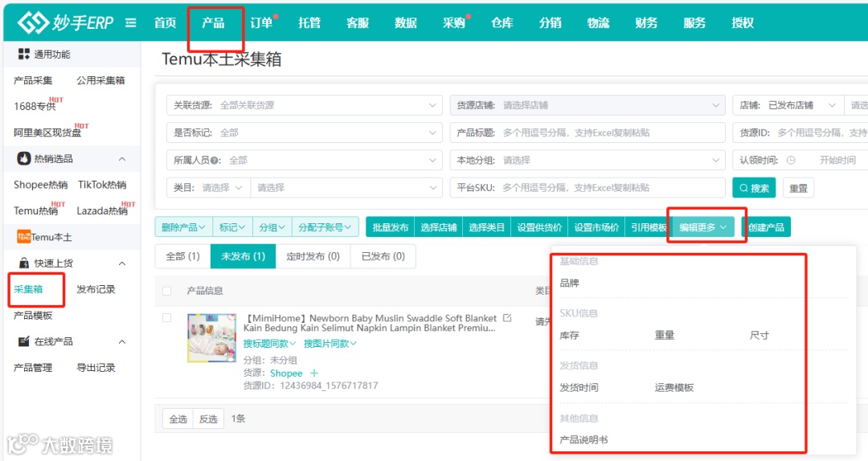Image resolution: width=868 pixels, height=461 pixels.
Task: Click the 快速上货 bag icon
Action: tap(24, 263)
